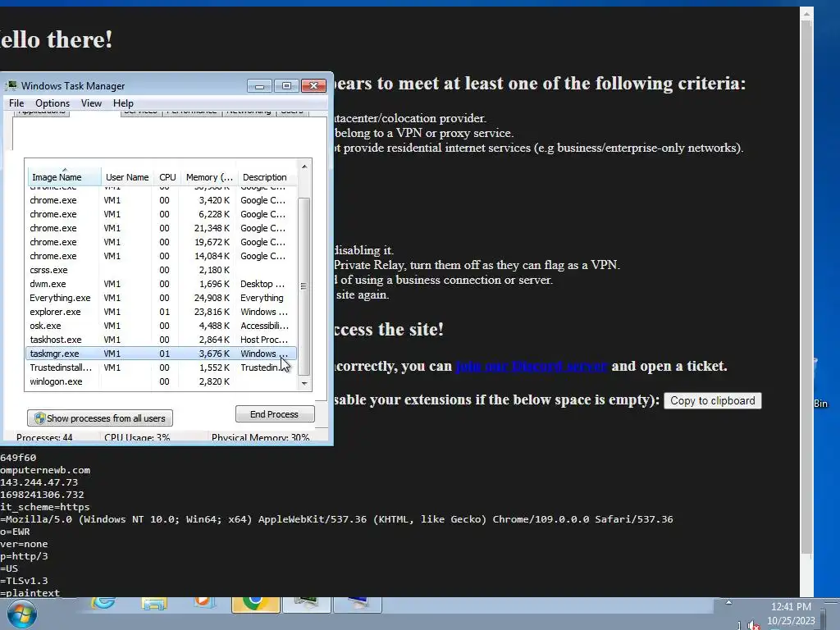The height and width of the screenshot is (630, 840).
Task: Click the muted volume speaker tray icon
Action: pos(754,624)
